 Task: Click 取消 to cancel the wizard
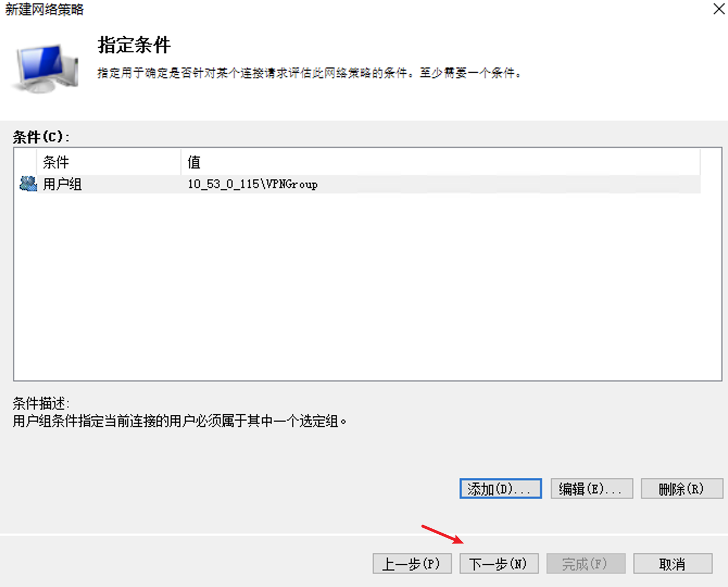pos(673,564)
